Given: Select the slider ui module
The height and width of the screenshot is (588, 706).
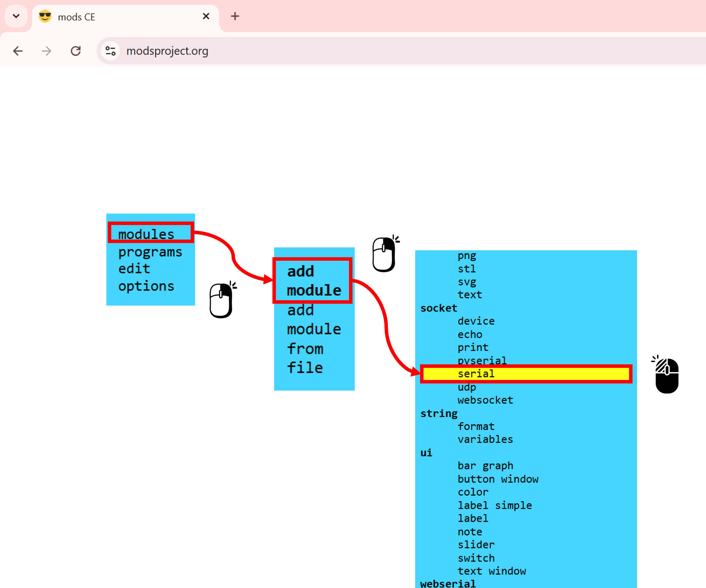Looking at the screenshot, I should click(476, 545).
